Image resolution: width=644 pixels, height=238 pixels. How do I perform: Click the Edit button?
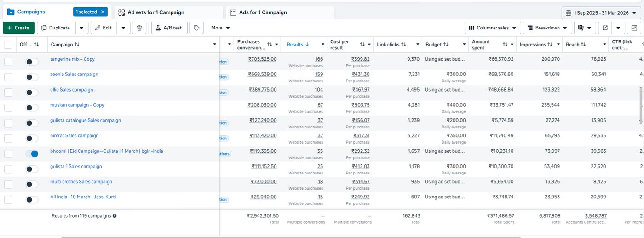103,28
